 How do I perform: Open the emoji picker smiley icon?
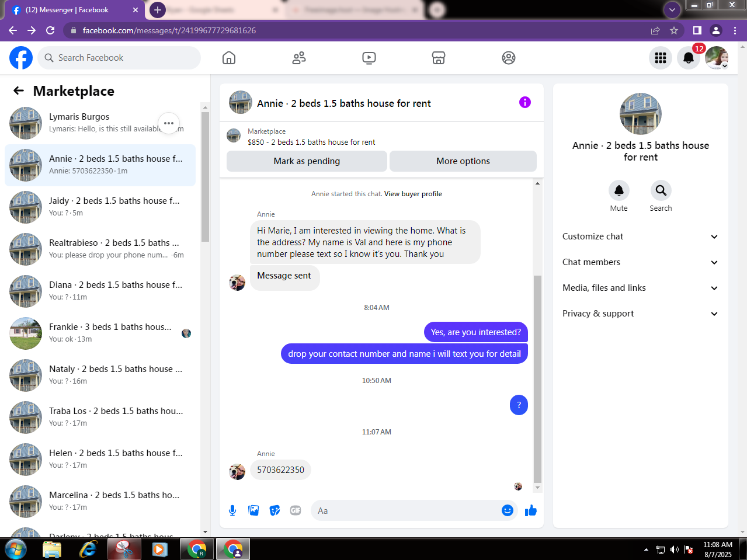(x=508, y=510)
